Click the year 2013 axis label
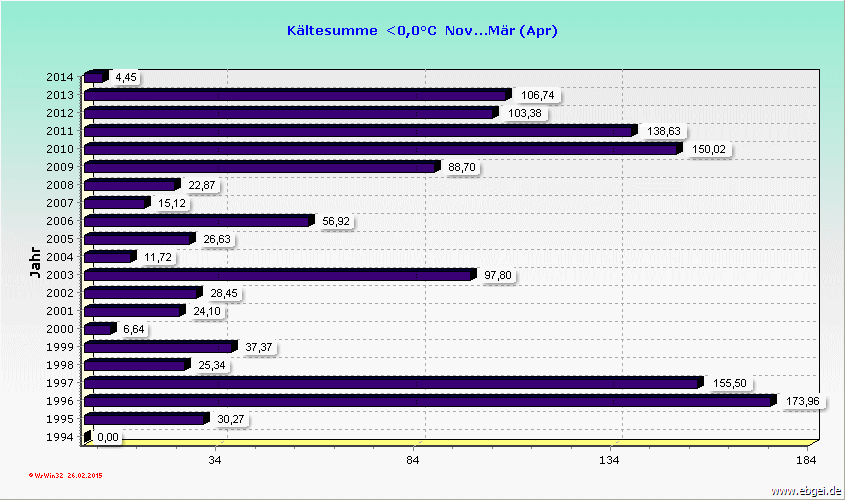The image size is (845, 500). pyautogui.click(x=59, y=95)
